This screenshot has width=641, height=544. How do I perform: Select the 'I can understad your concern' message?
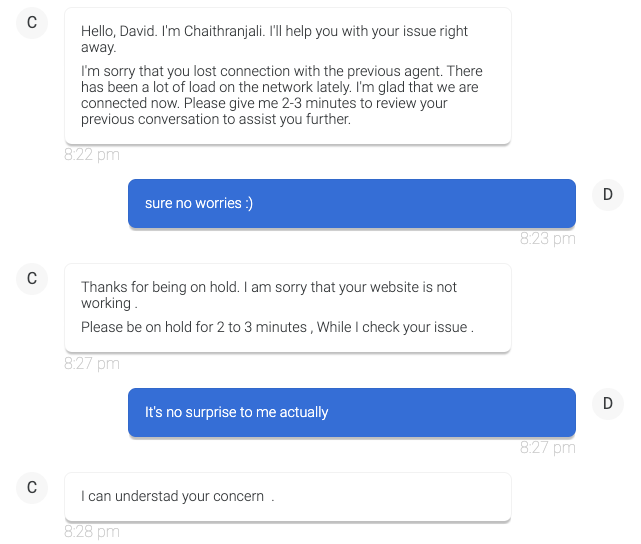tap(177, 496)
